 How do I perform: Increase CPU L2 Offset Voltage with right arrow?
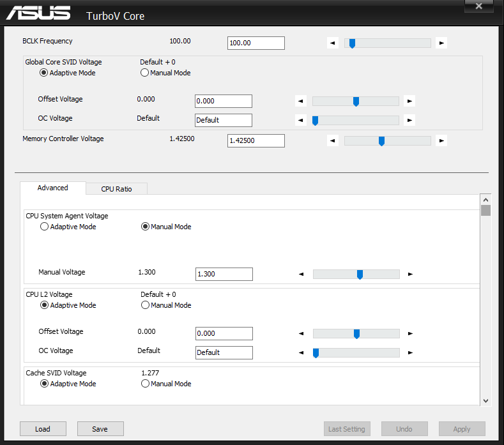[x=411, y=333]
